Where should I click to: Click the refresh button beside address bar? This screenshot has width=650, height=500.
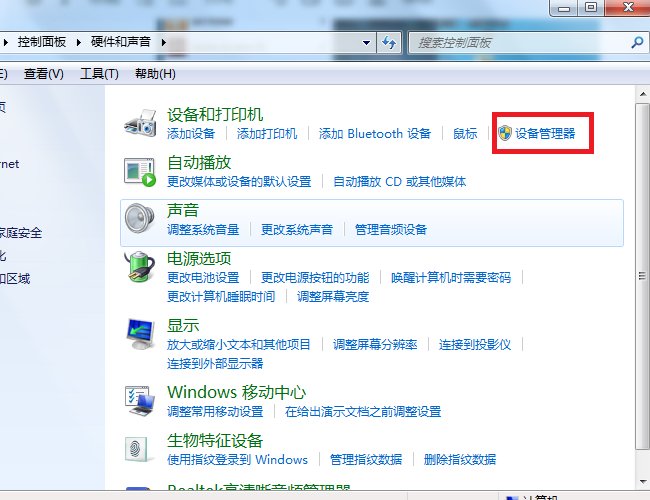point(389,43)
